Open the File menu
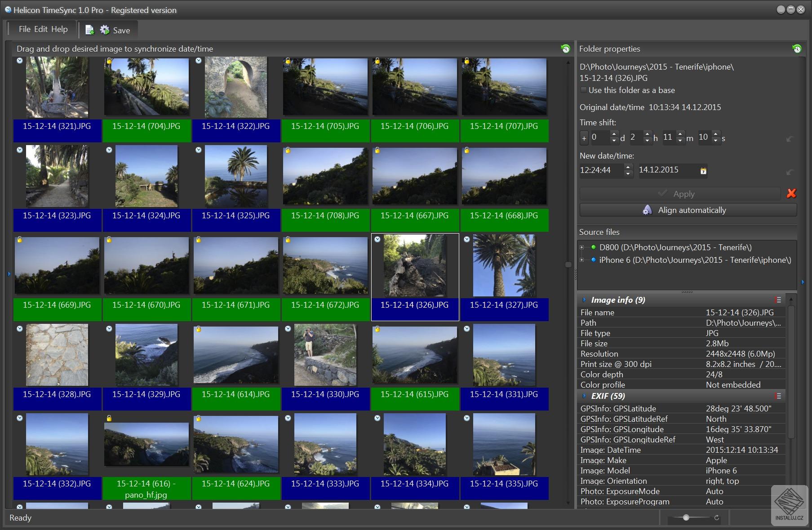The image size is (812, 530). click(x=24, y=29)
